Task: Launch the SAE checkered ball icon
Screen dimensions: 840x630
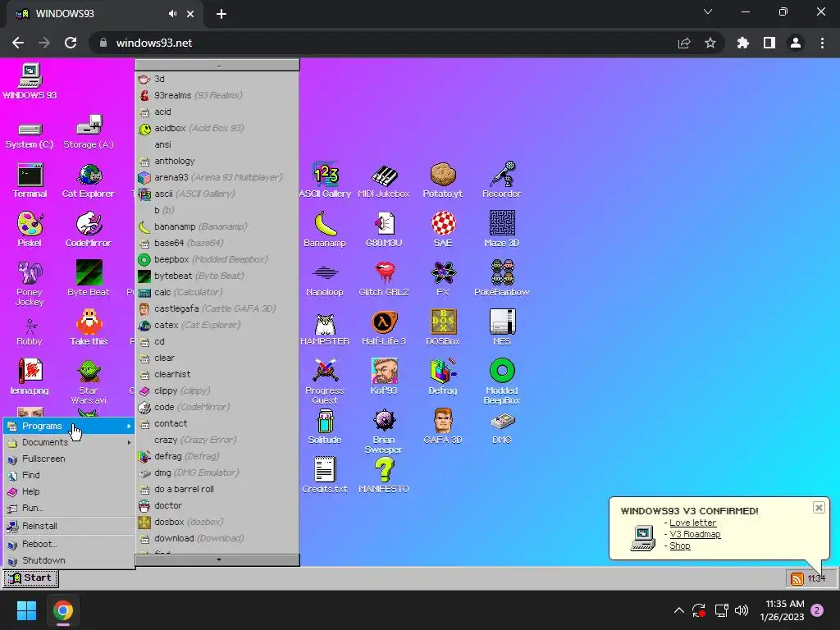Action: click(443, 230)
